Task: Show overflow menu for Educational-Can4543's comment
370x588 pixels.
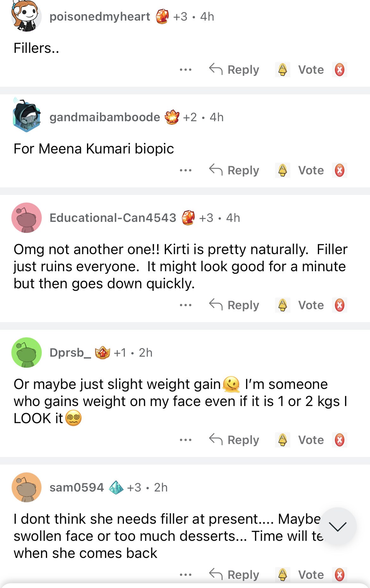Action: click(x=185, y=305)
